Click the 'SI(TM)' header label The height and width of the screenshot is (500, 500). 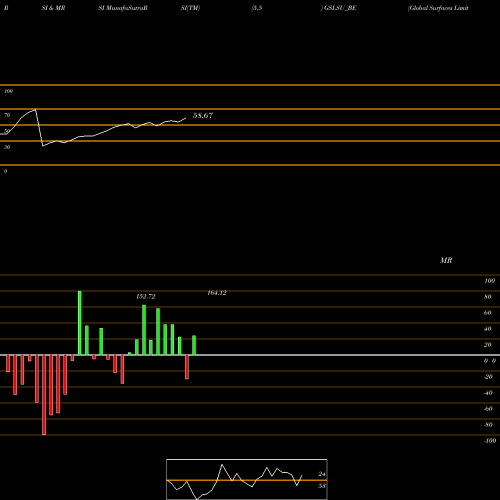(190, 8)
